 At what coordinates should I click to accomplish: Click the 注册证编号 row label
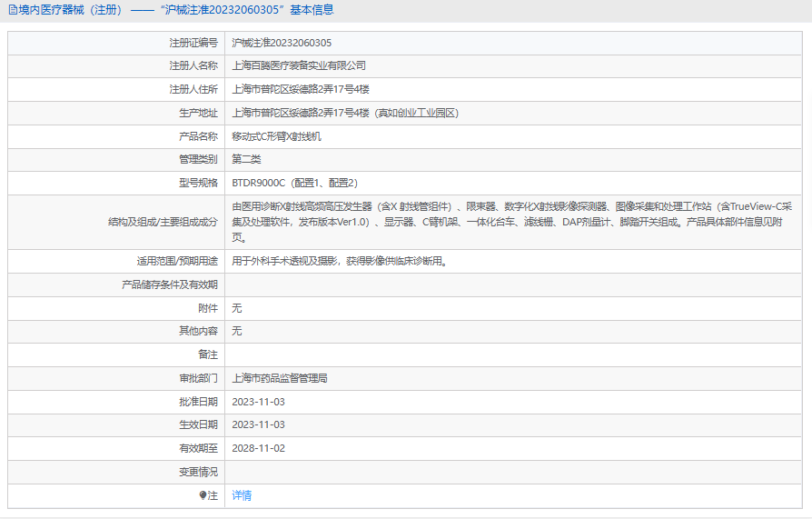click(x=193, y=43)
